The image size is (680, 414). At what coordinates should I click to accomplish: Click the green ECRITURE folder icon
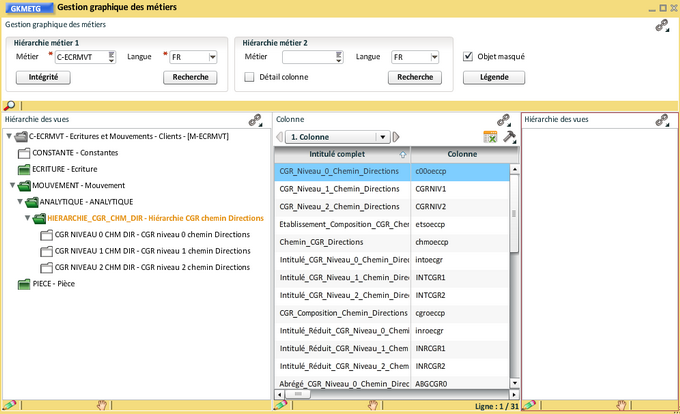point(23,169)
